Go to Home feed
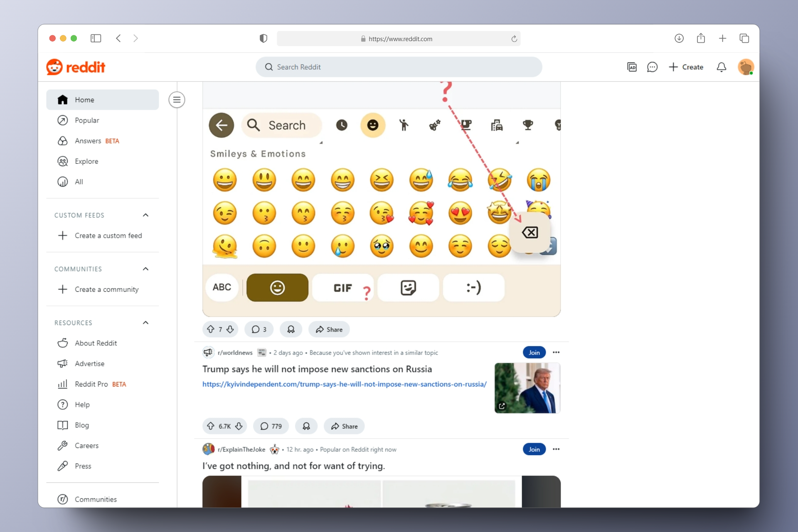This screenshot has width=798, height=532. (103, 100)
